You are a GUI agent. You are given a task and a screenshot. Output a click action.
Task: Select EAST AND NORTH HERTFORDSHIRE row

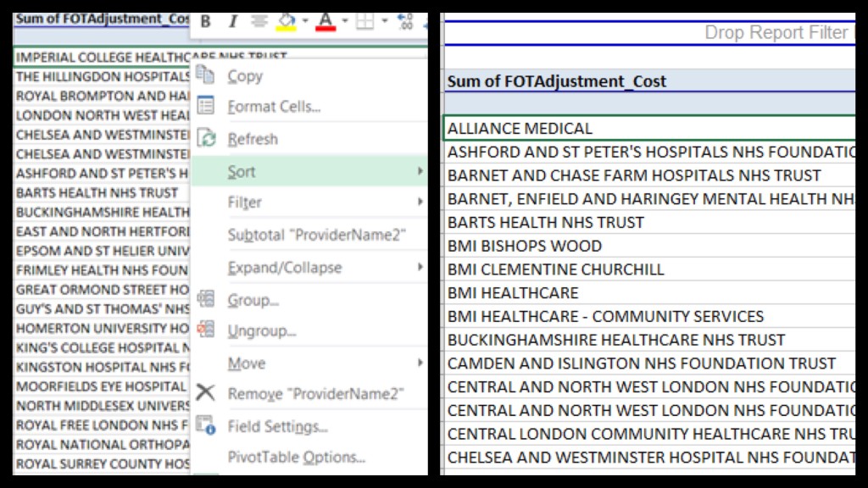tap(103, 231)
